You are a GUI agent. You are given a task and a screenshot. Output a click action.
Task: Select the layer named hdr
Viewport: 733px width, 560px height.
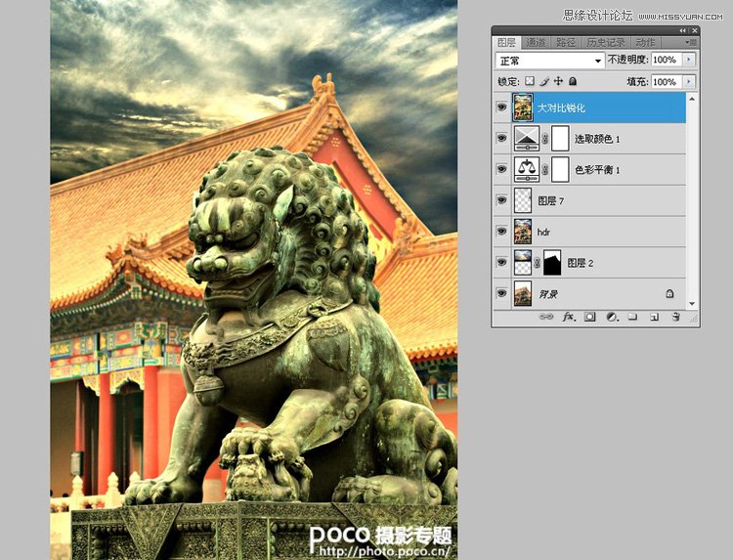tap(590, 232)
